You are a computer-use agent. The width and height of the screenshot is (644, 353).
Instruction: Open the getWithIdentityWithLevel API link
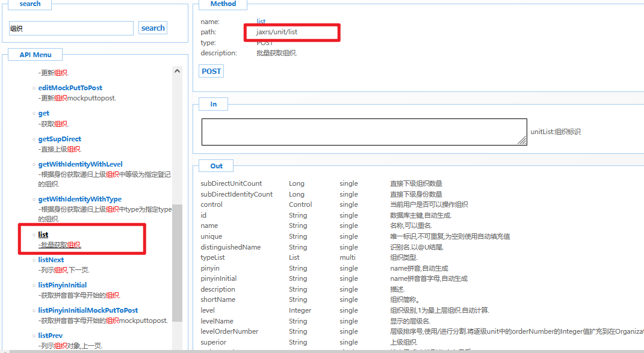(x=80, y=164)
